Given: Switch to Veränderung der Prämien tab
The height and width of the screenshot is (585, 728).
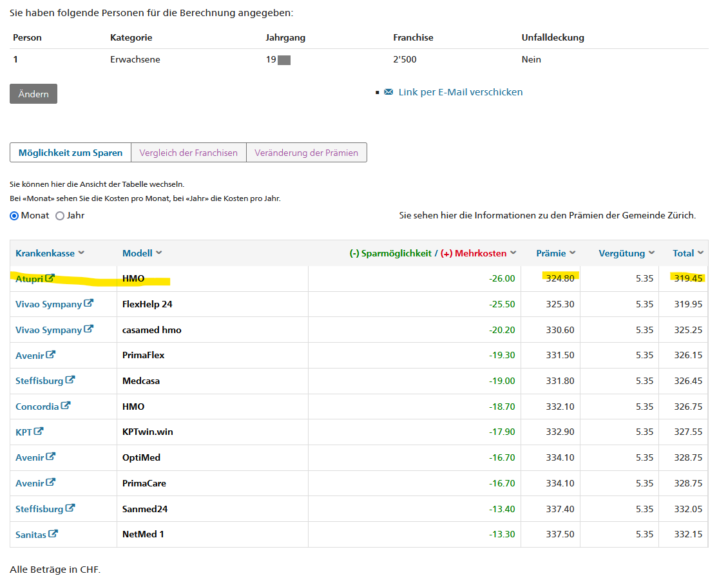Looking at the screenshot, I should (x=307, y=153).
